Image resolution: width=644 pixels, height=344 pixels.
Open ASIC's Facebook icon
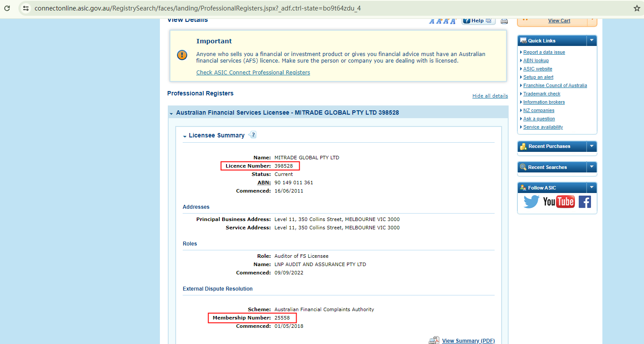click(585, 202)
